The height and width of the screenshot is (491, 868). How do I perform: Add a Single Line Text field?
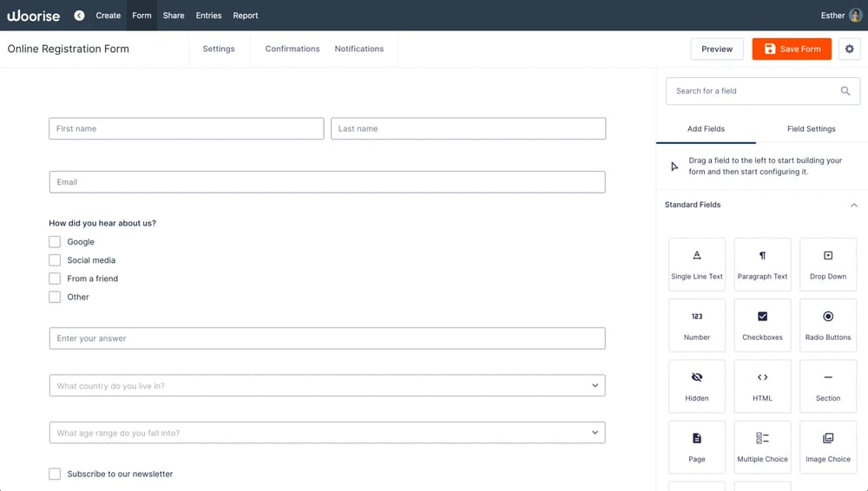point(696,264)
